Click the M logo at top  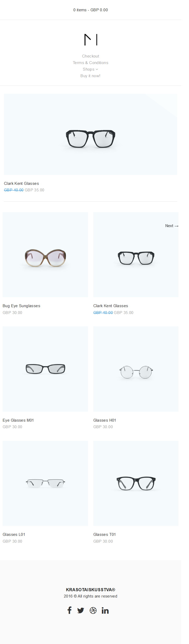coord(91,40)
